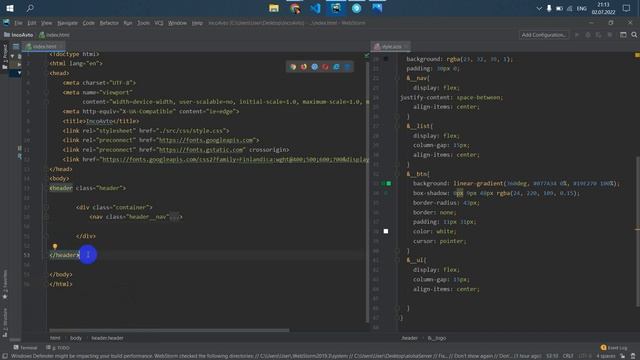This screenshot has width=640, height=360.
Task: Switch to the style.scss editor tab
Action: tap(391, 47)
